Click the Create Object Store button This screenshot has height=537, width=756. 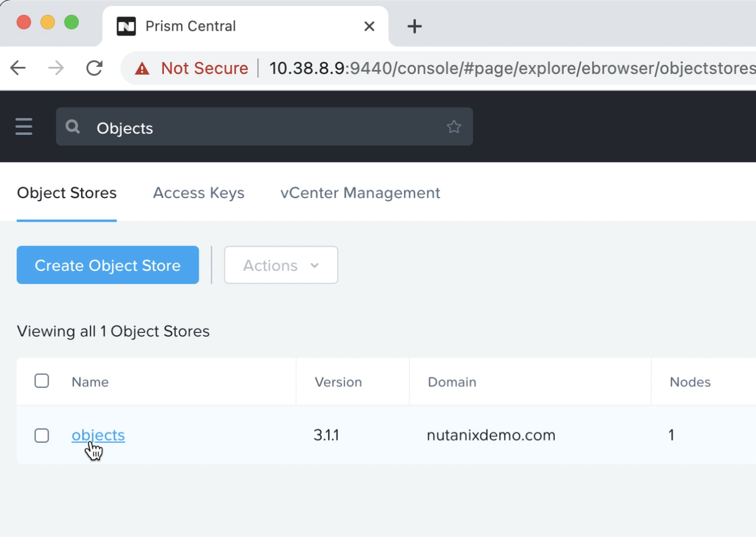point(108,266)
